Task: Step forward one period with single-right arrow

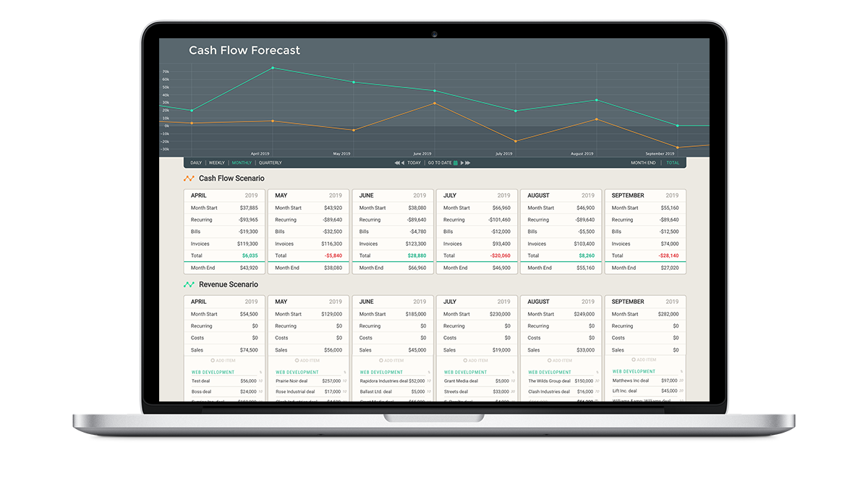Action: (x=461, y=163)
